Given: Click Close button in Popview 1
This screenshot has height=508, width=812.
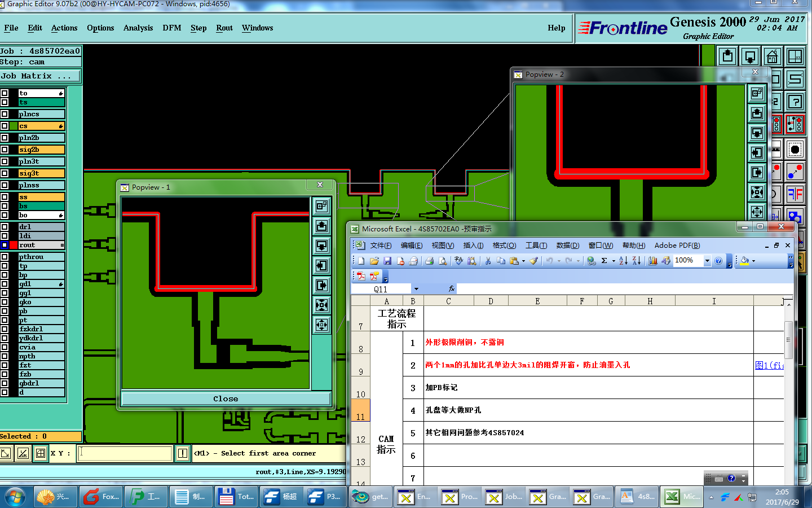Looking at the screenshot, I should click(x=226, y=398).
